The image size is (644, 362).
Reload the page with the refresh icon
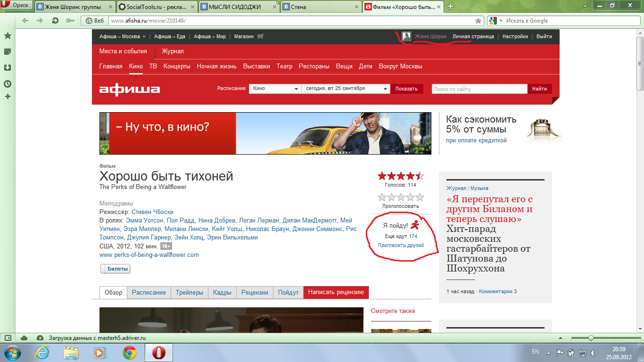tap(55, 21)
